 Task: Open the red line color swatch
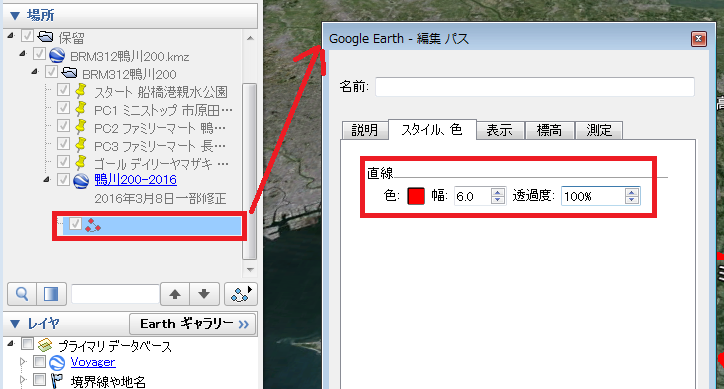(x=416, y=196)
